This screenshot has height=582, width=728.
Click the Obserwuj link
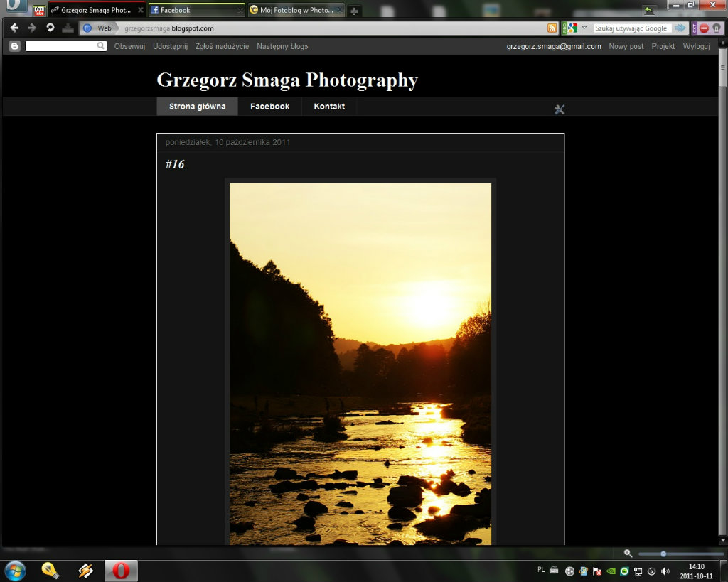click(129, 46)
